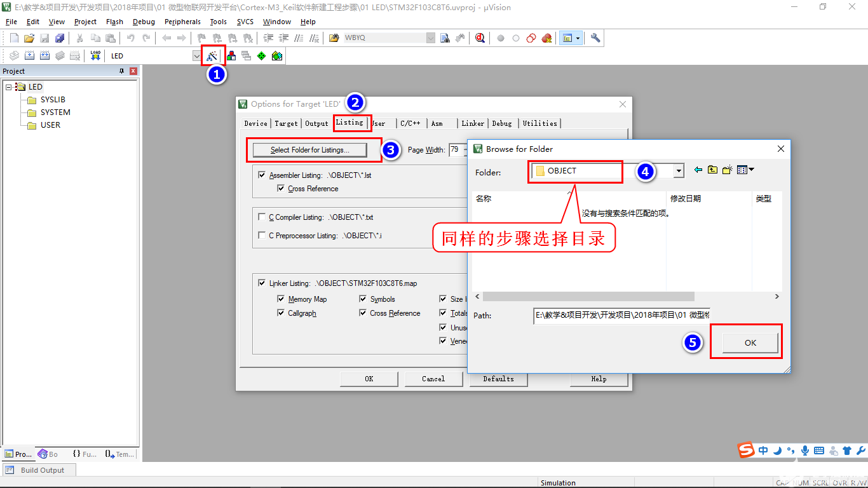Toggle Cross Reference under Assembler Listing
The image size is (868, 488).
tap(281, 189)
